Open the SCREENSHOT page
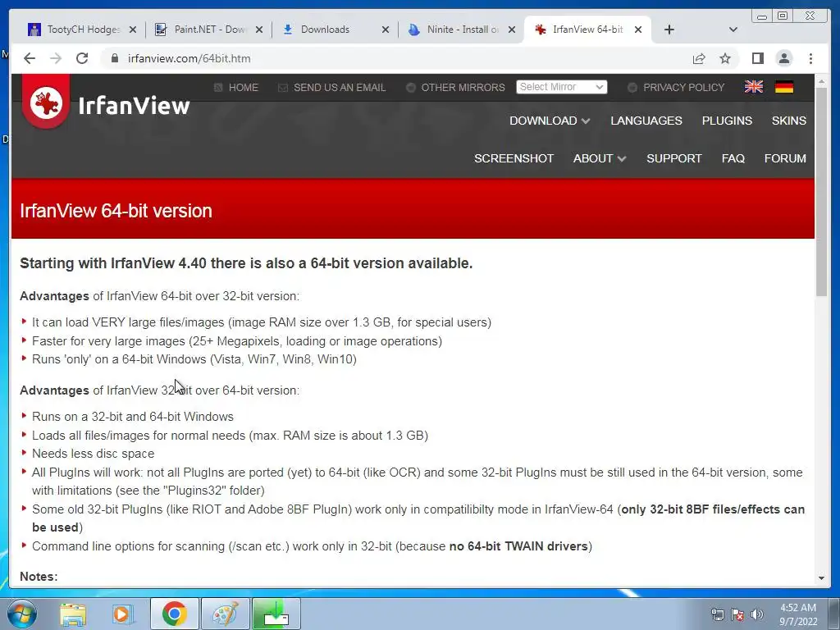Viewport: 840px width, 630px height. pyautogui.click(x=514, y=158)
